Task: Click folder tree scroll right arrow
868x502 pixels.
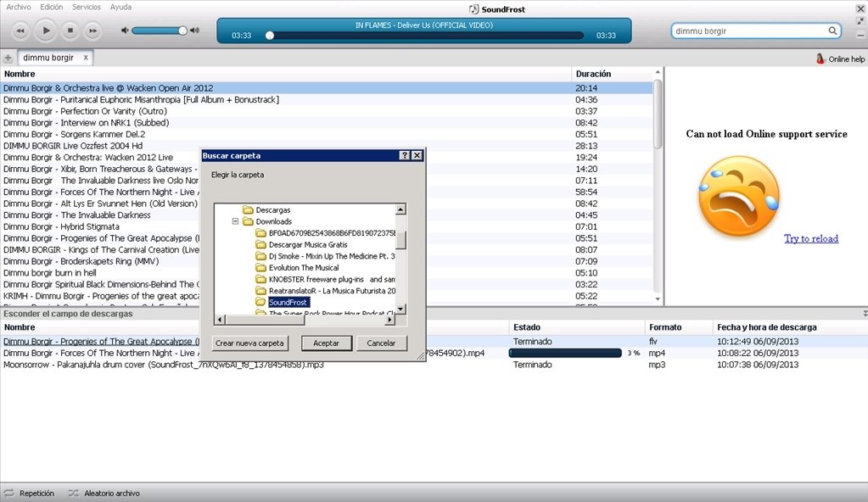Action: (x=389, y=320)
